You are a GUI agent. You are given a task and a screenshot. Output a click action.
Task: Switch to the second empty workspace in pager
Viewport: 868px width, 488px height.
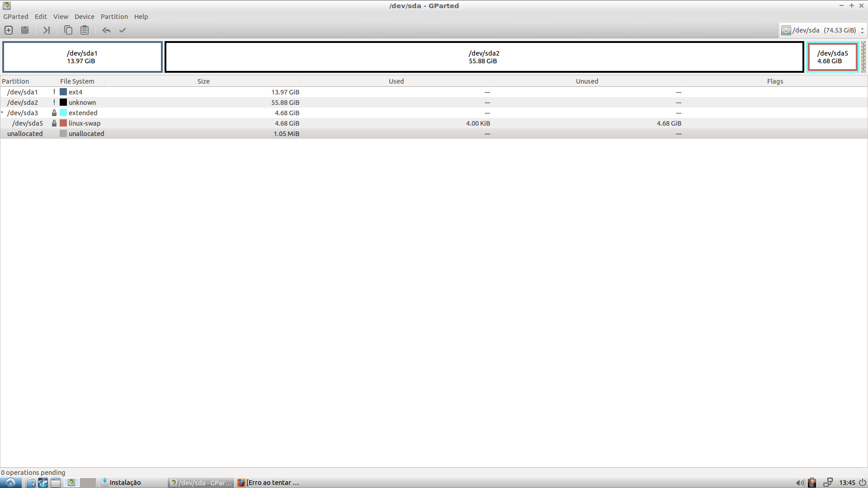(88, 483)
